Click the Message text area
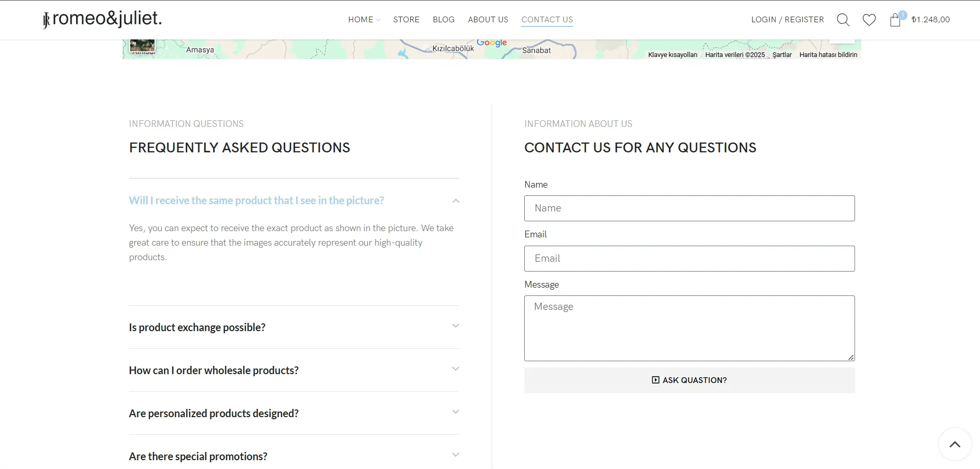Viewport: 980px width, 469px height. 689,328
